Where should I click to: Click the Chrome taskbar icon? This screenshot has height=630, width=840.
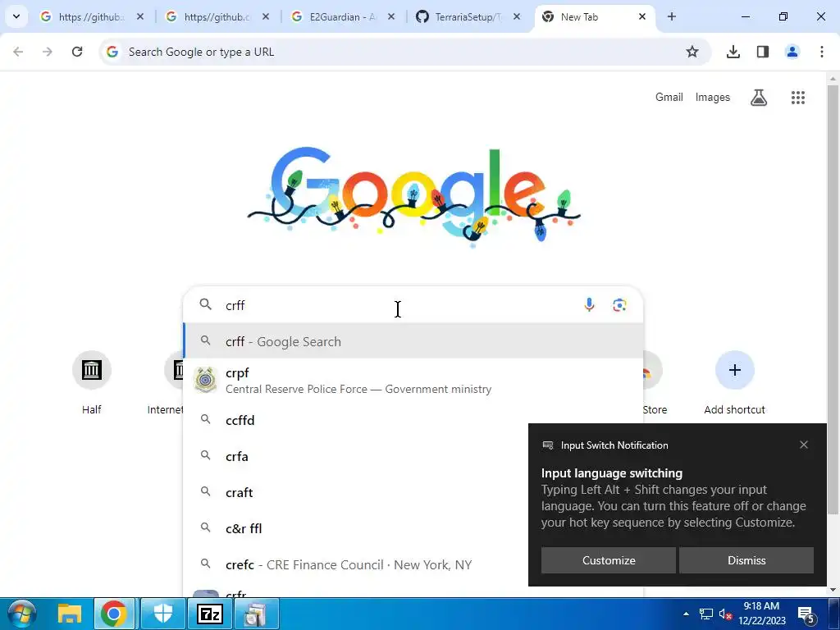pos(114,614)
